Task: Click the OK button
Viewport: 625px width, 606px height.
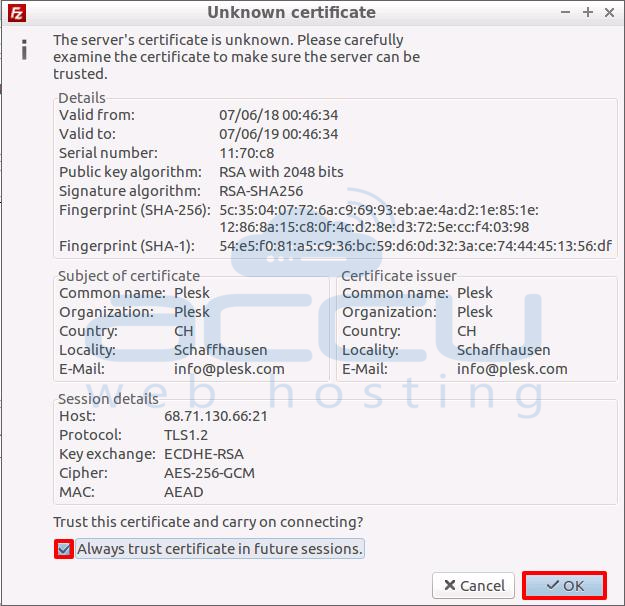Action: tap(564, 586)
